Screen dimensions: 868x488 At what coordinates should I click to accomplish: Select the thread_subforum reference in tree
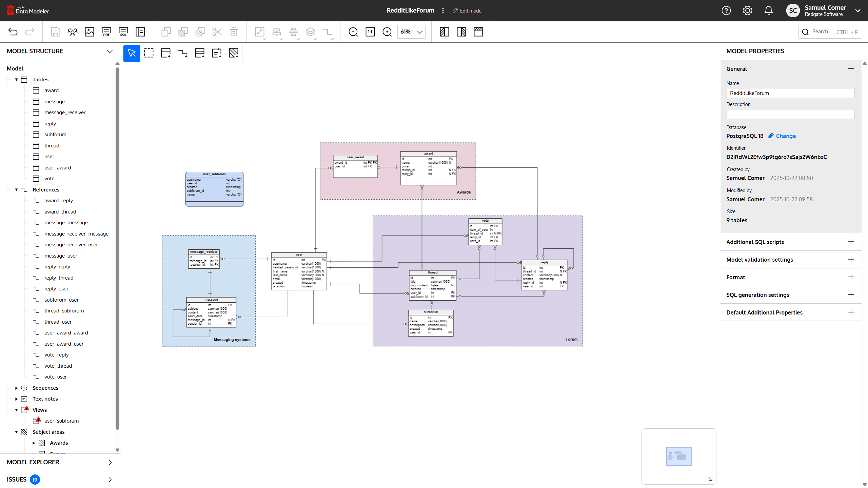click(64, 311)
